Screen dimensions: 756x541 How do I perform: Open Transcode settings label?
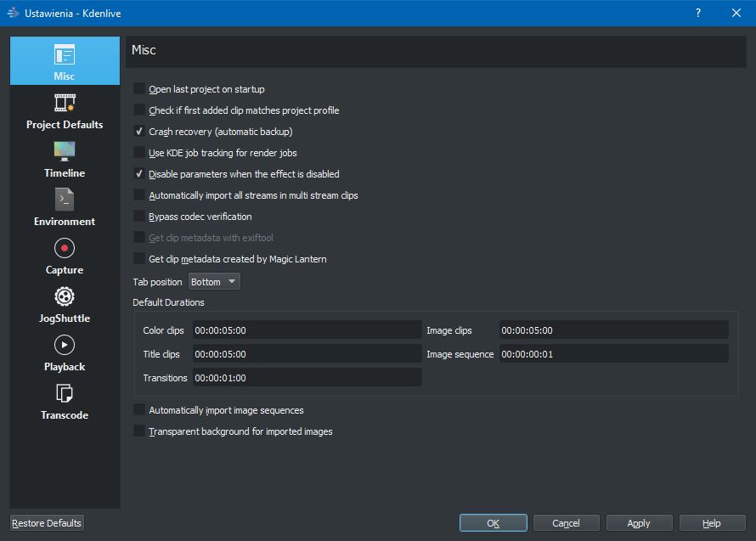tap(65, 414)
